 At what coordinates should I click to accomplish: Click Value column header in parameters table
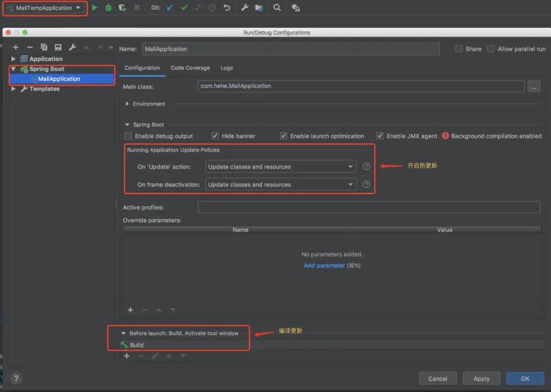point(445,230)
